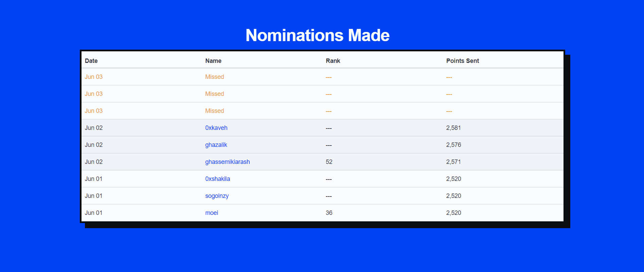Select the Rank column header

tap(333, 61)
